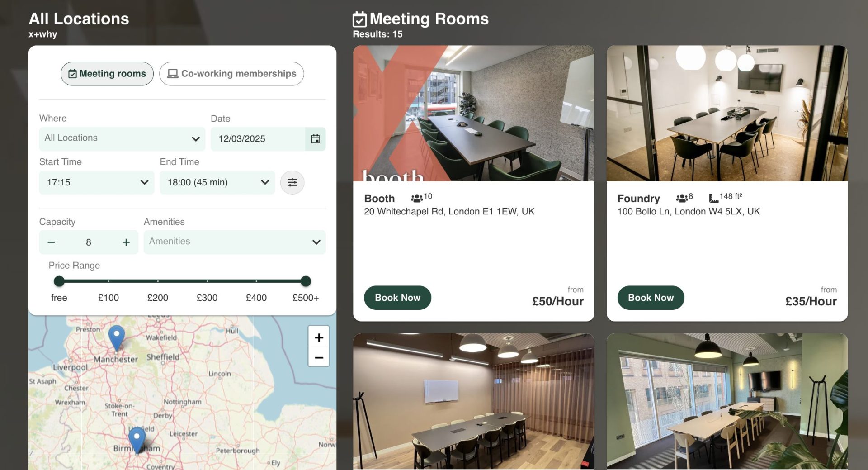Book the Foundry meeting room now
868x470 pixels.
click(x=651, y=298)
